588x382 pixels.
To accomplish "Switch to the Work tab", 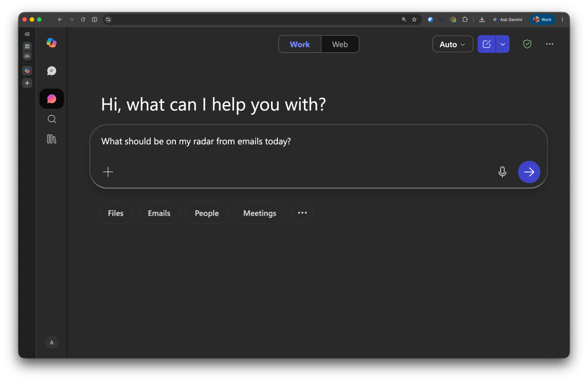I will (x=300, y=44).
